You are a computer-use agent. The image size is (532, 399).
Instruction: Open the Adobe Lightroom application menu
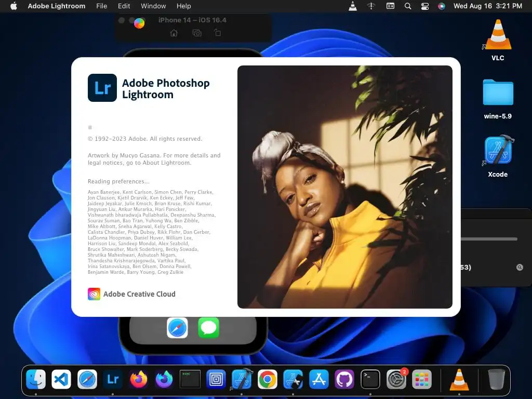[56, 6]
